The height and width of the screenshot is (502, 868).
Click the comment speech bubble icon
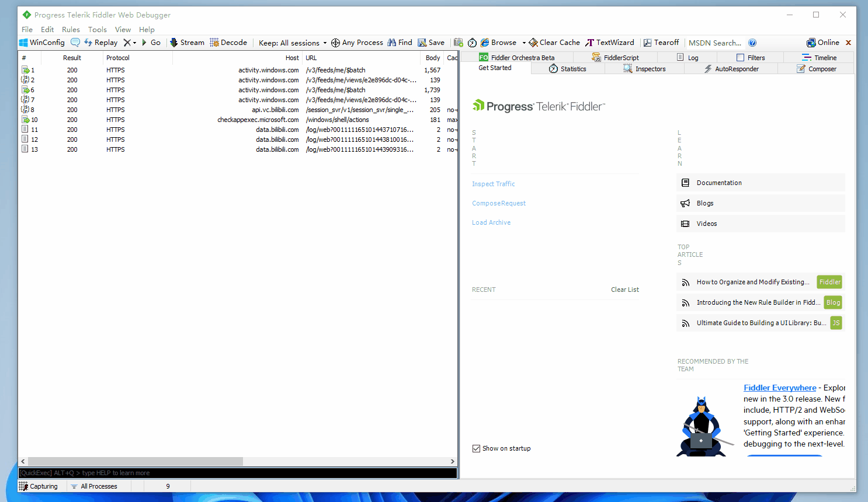point(75,43)
